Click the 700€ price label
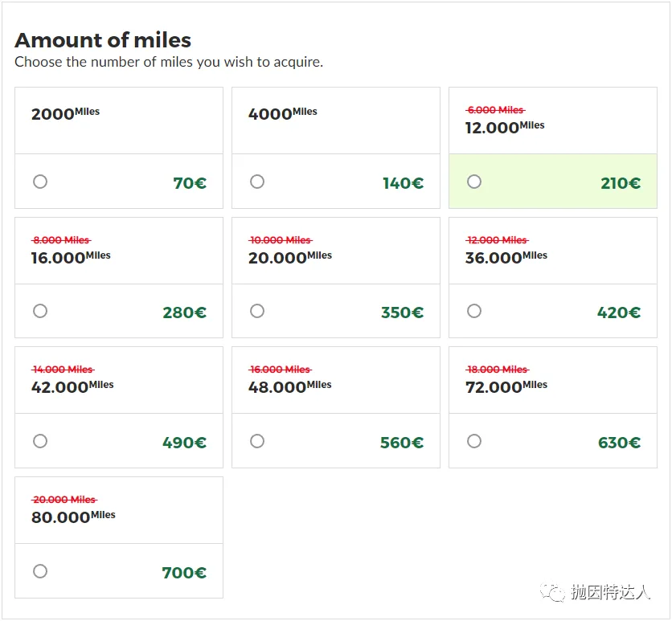This screenshot has width=672, height=621. pyautogui.click(x=184, y=573)
